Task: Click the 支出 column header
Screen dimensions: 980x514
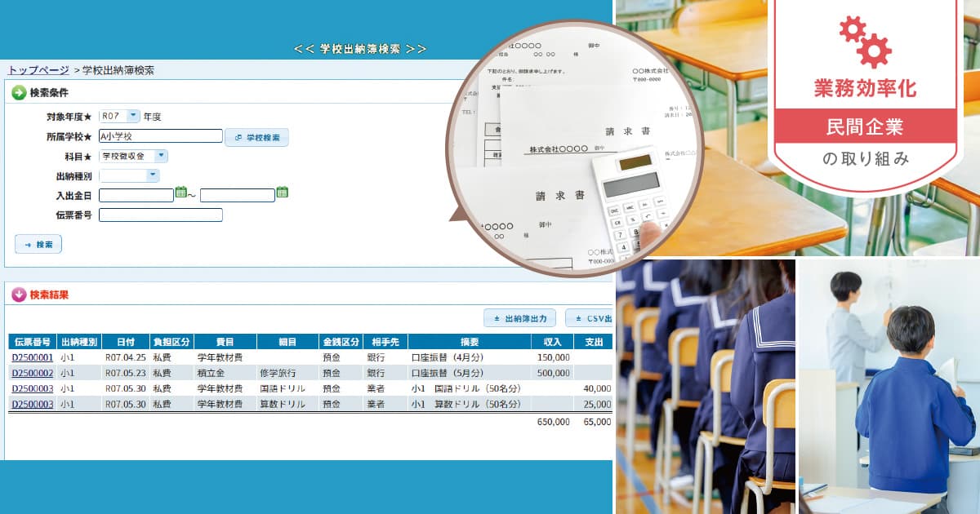Action: [x=594, y=342]
